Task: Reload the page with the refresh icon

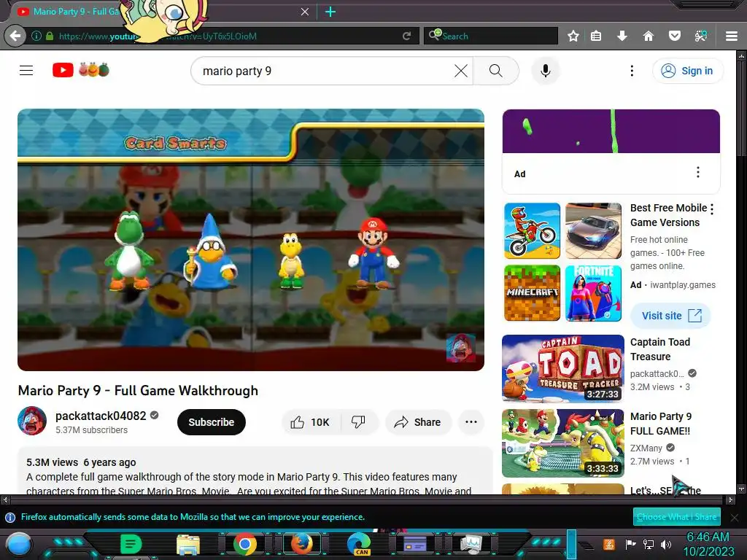Action: pyautogui.click(x=406, y=36)
